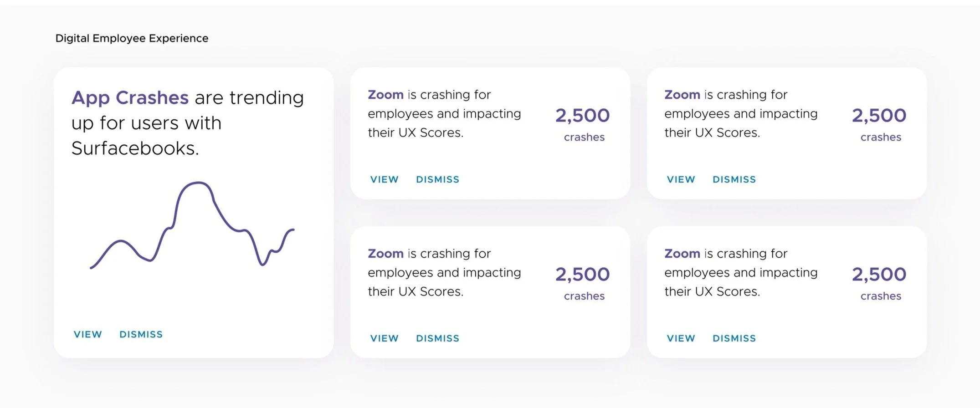Click the bold Zoom text in lower-right card
This screenshot has width=980, height=408.
(682, 254)
